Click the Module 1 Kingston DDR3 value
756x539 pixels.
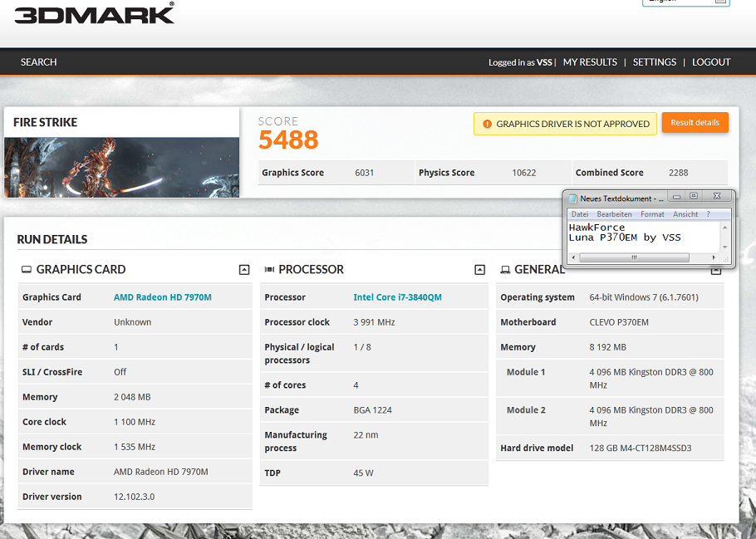(651, 379)
